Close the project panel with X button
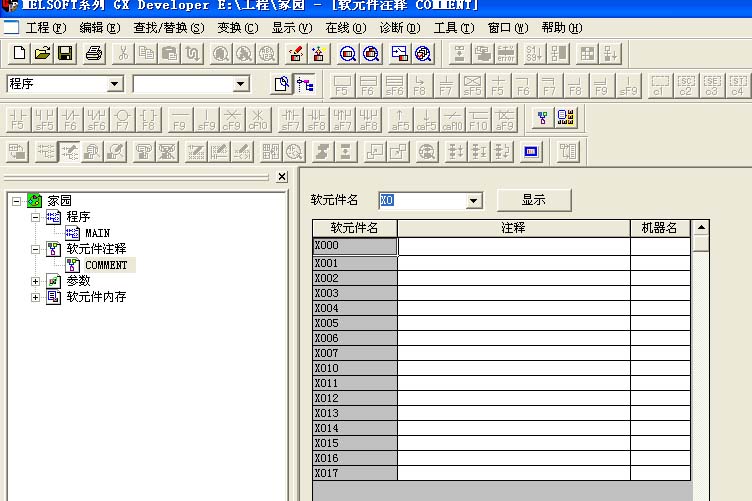The height and width of the screenshot is (501, 752). pos(282,177)
